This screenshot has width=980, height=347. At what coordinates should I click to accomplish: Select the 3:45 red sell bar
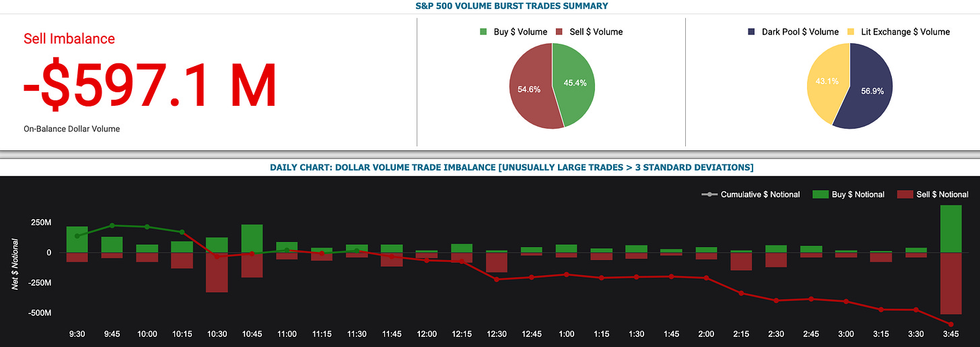click(x=950, y=284)
